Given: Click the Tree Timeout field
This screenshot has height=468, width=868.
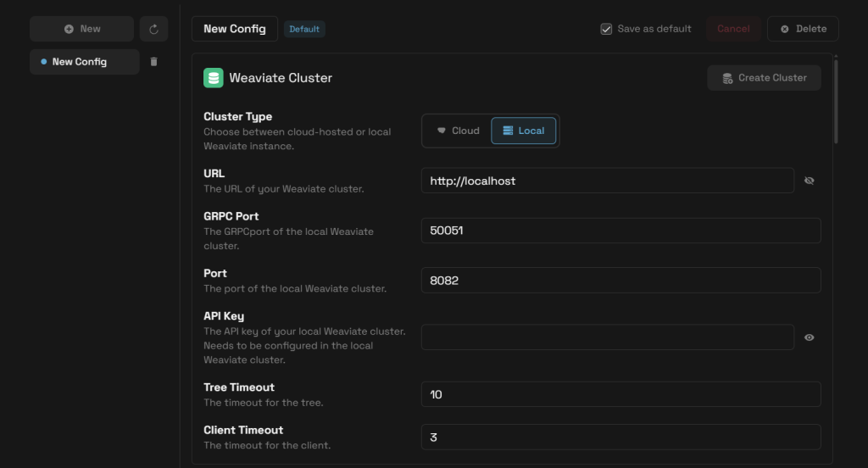Looking at the screenshot, I should tap(620, 394).
